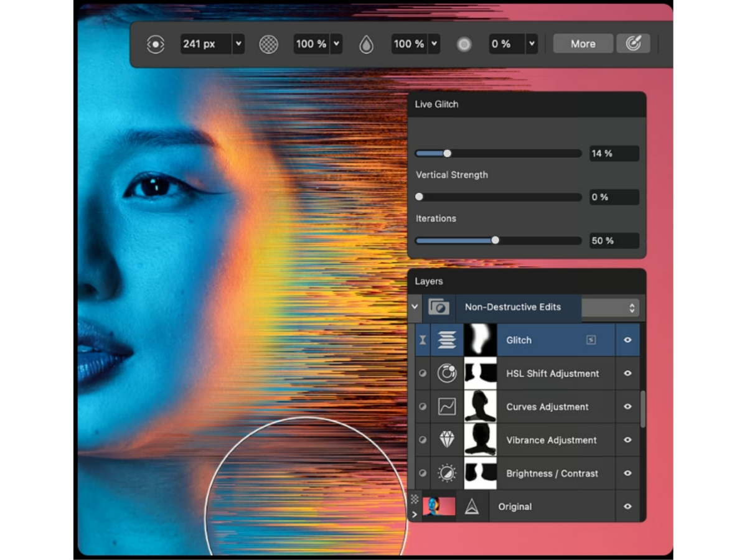Image resolution: width=747 pixels, height=560 pixels.
Task: Select the Glitch layer name
Action: click(519, 340)
